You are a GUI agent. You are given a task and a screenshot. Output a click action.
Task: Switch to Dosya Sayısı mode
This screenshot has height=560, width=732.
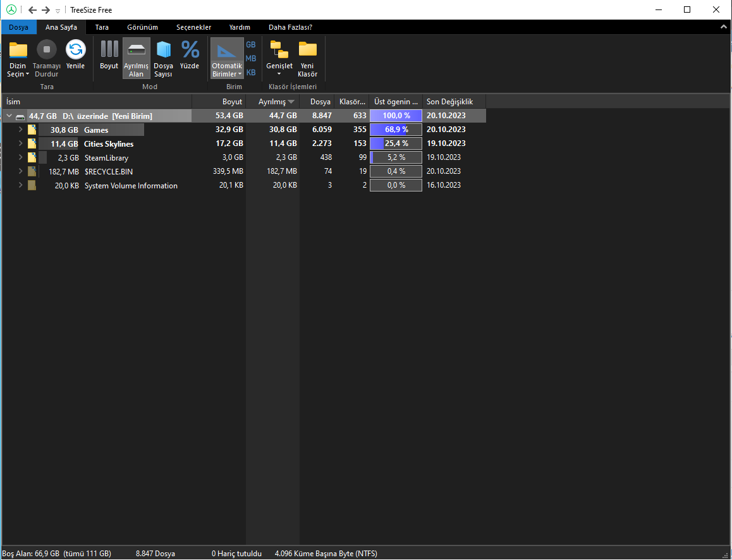pyautogui.click(x=163, y=59)
